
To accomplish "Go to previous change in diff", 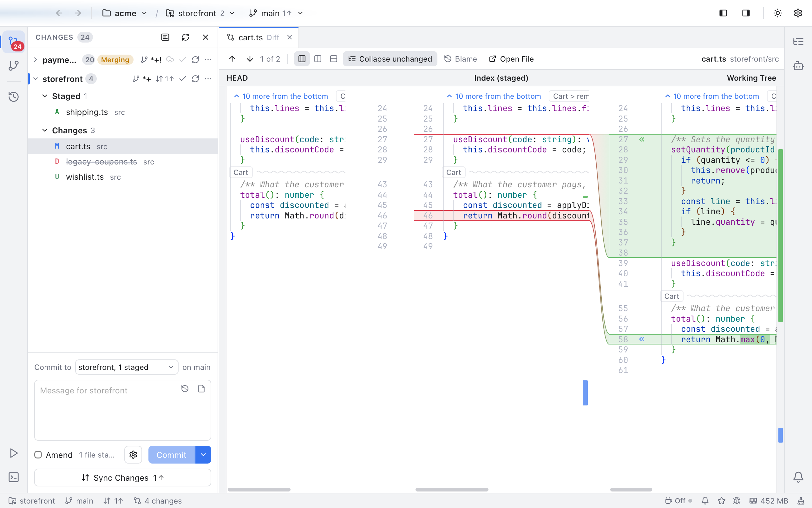I will tap(232, 59).
